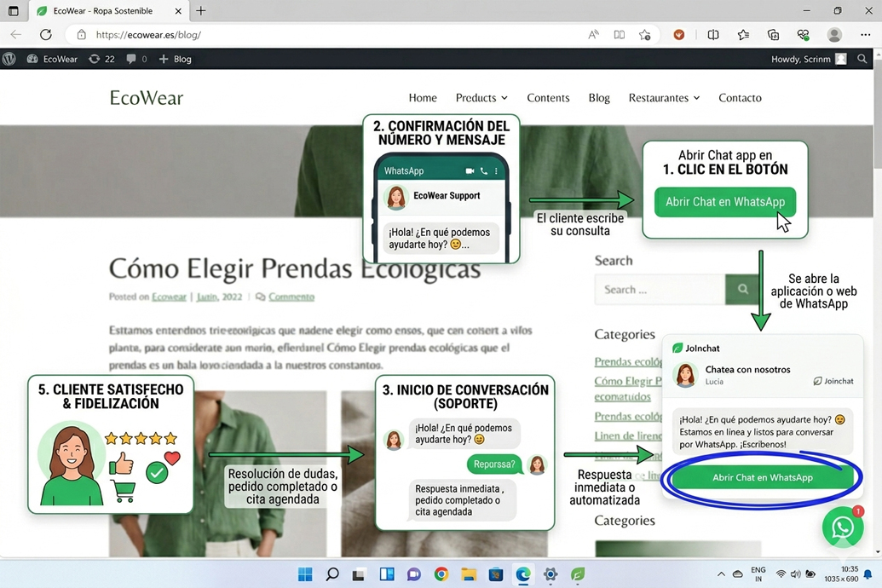The height and width of the screenshot is (588, 882).
Task: Open File Explorer from the taskbar
Action: click(469, 574)
